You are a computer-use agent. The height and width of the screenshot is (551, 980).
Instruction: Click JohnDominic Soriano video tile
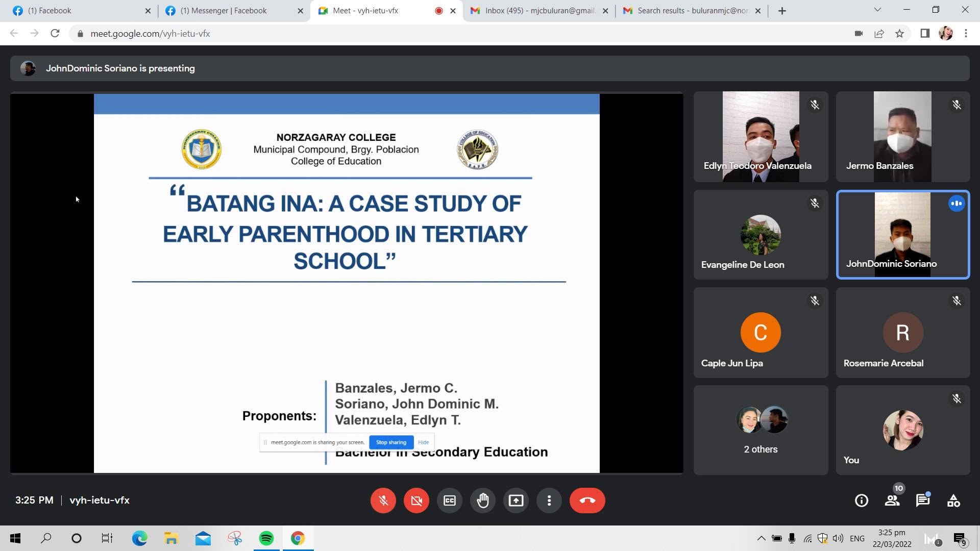(x=903, y=235)
